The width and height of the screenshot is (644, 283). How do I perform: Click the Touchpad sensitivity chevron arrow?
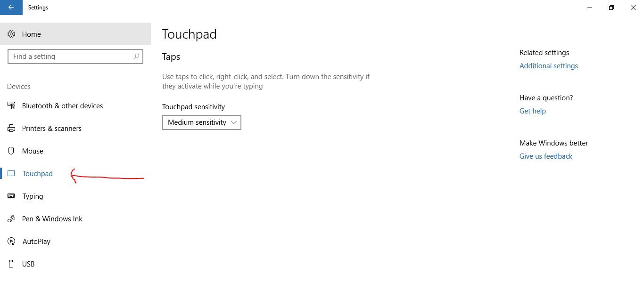click(234, 122)
